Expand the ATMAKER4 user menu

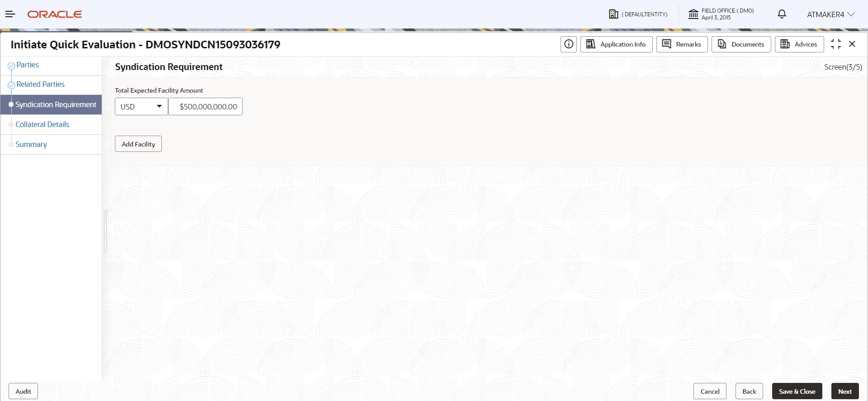(x=831, y=14)
